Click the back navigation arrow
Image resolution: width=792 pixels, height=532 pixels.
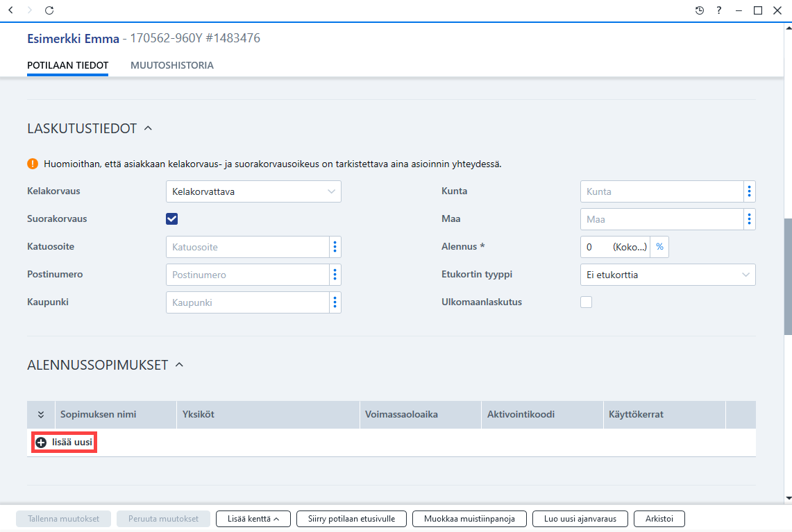[10, 10]
